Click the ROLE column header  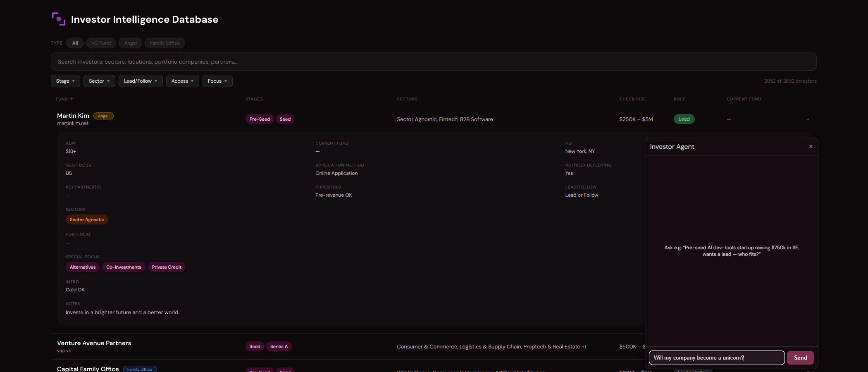[680, 99]
